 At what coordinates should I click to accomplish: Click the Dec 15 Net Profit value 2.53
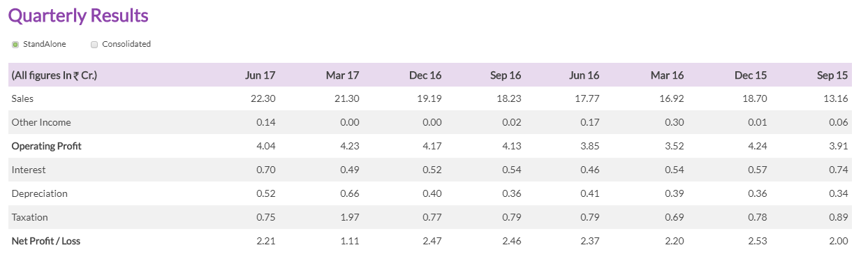tap(758, 241)
